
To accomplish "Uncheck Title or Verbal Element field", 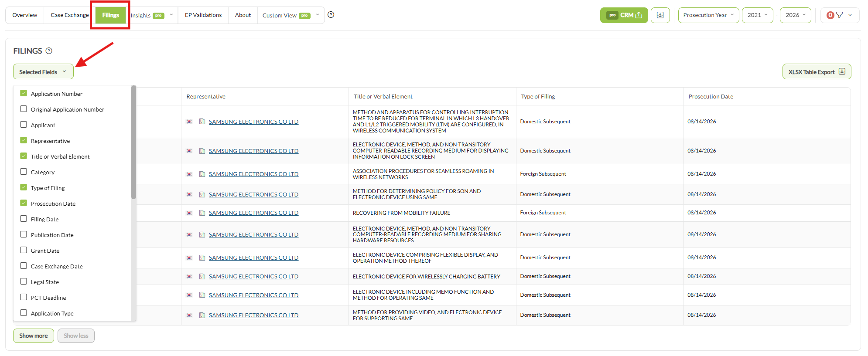I will 24,156.
